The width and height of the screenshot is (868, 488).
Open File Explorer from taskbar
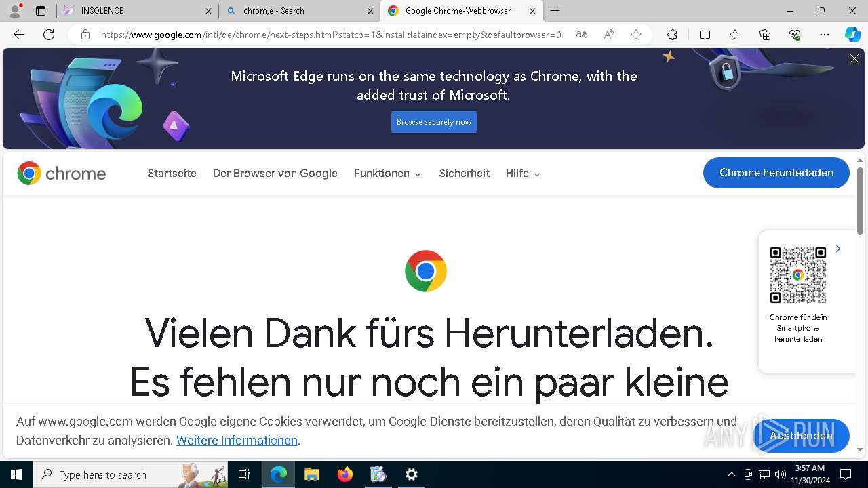311,474
